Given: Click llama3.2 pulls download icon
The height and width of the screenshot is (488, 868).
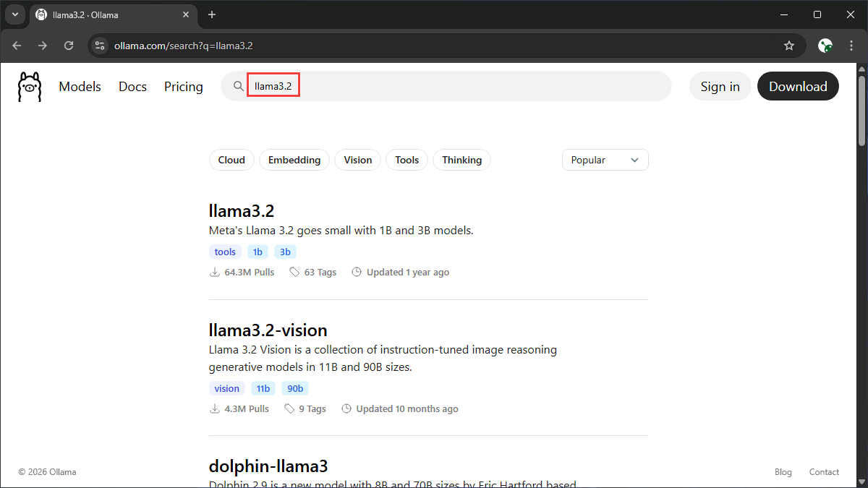Looking at the screenshot, I should coord(214,273).
